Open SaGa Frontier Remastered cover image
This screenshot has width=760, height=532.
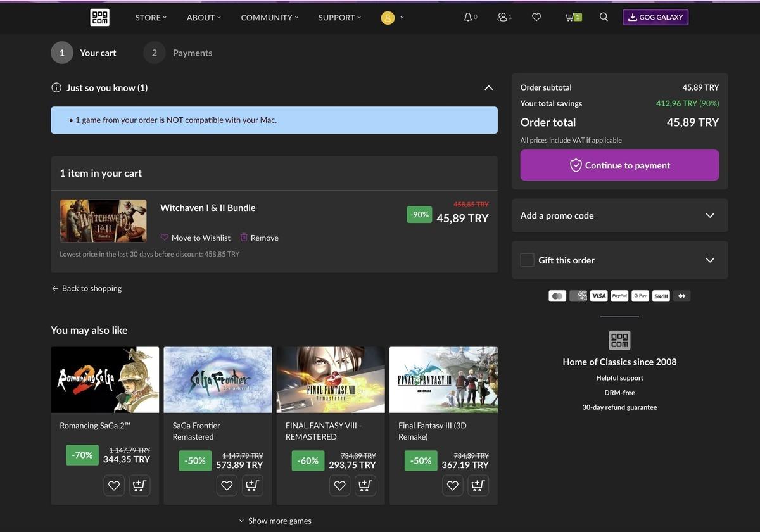(218, 379)
